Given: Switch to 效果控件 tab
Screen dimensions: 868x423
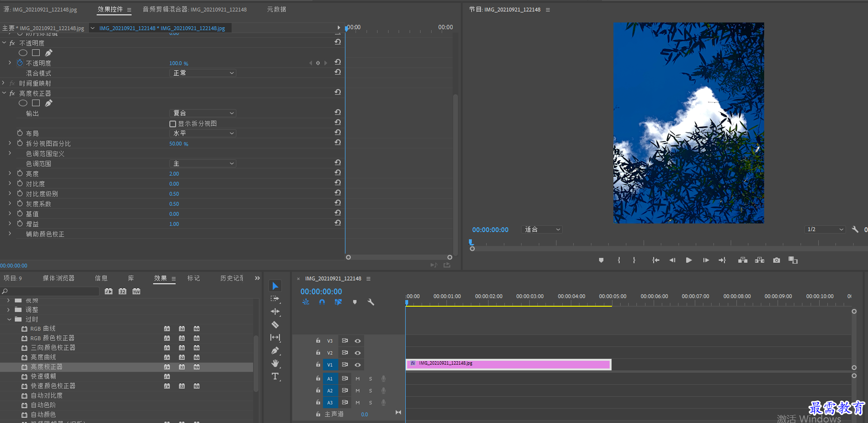Looking at the screenshot, I should pyautogui.click(x=110, y=10).
